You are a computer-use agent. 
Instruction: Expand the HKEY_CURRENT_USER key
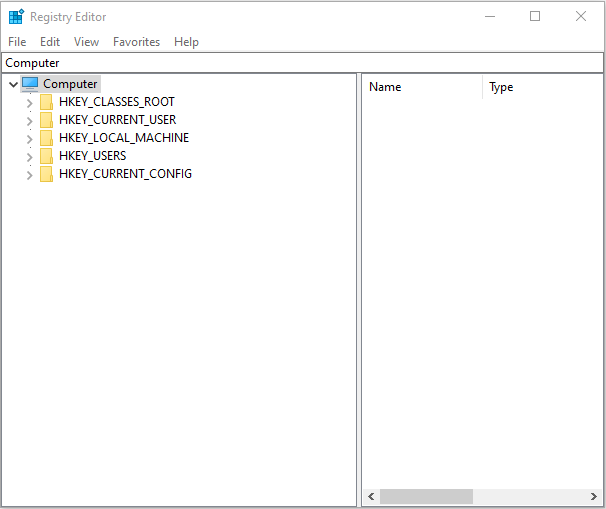tap(29, 121)
